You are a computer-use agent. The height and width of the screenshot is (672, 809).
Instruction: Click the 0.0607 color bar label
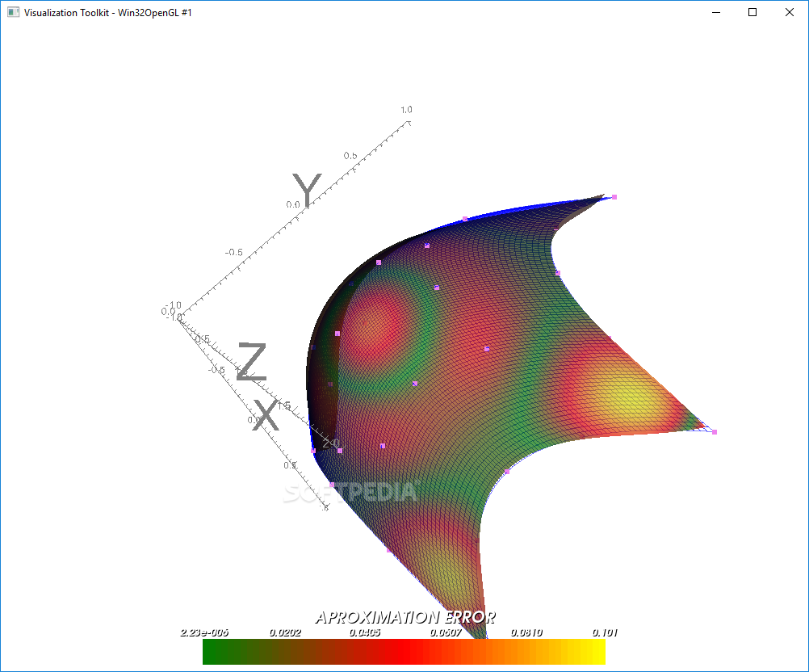click(446, 632)
